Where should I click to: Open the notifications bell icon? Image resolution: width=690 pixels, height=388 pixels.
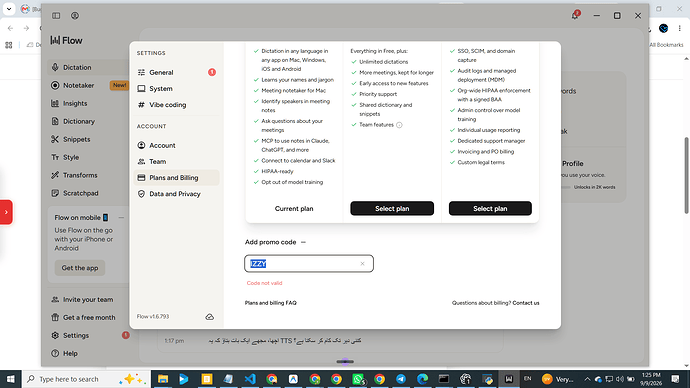click(x=575, y=15)
